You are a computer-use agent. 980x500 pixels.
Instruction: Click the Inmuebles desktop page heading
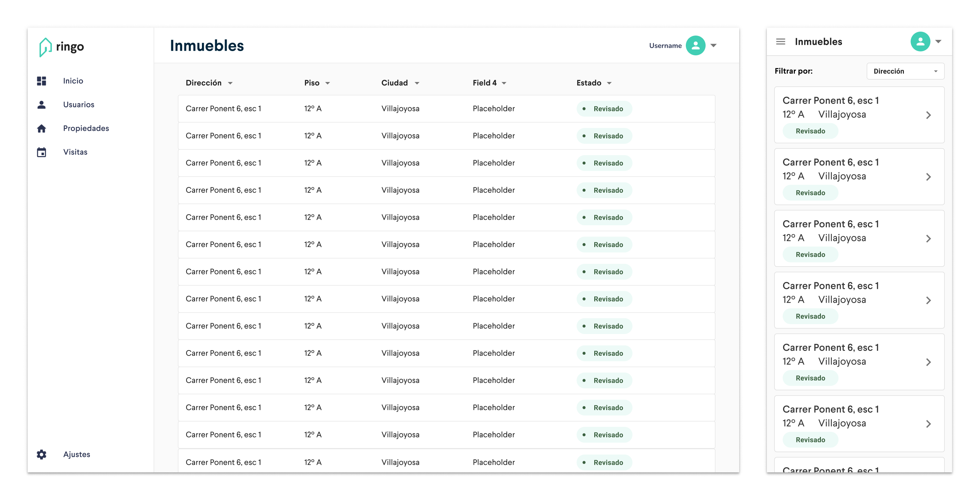[207, 46]
